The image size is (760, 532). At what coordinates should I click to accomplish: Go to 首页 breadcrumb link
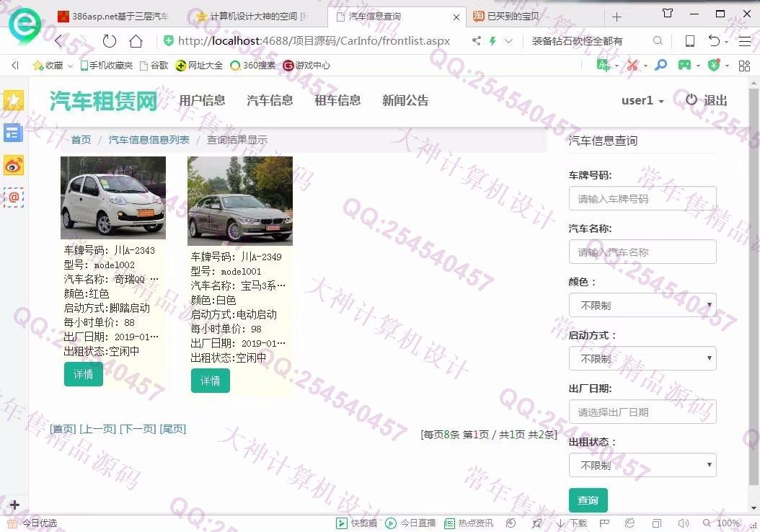81,140
